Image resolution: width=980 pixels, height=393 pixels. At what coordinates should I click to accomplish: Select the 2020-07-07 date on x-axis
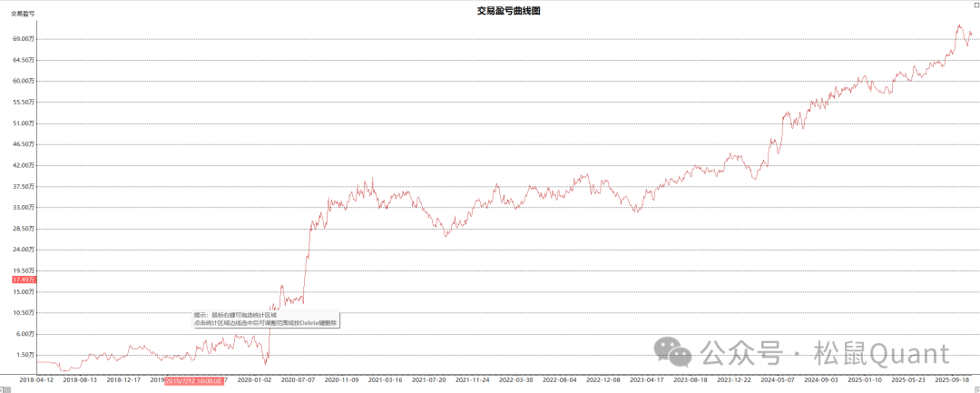pyautogui.click(x=299, y=380)
